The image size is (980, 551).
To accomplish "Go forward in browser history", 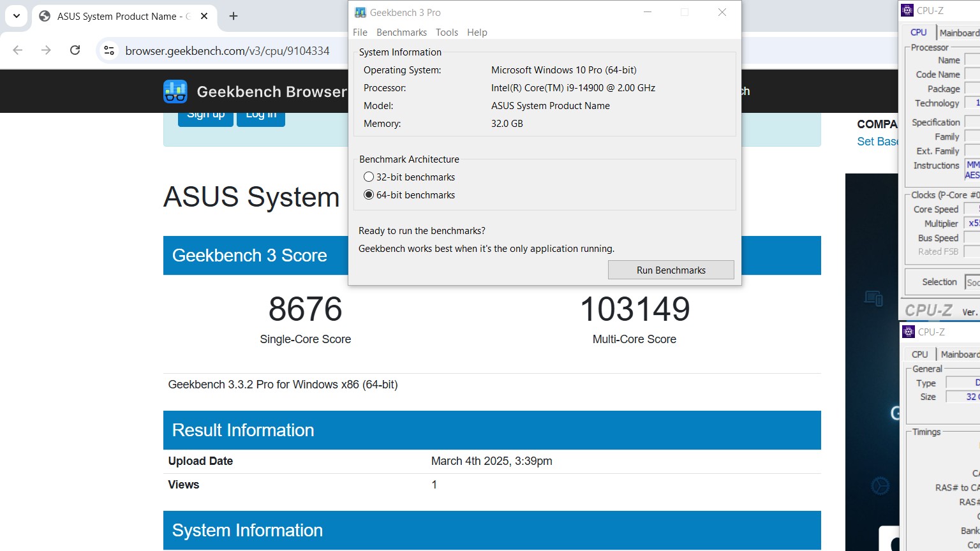I will 46,50.
